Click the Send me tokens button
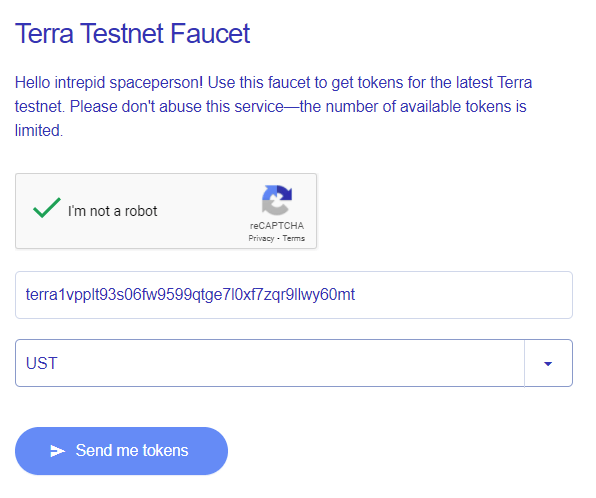 [121, 451]
